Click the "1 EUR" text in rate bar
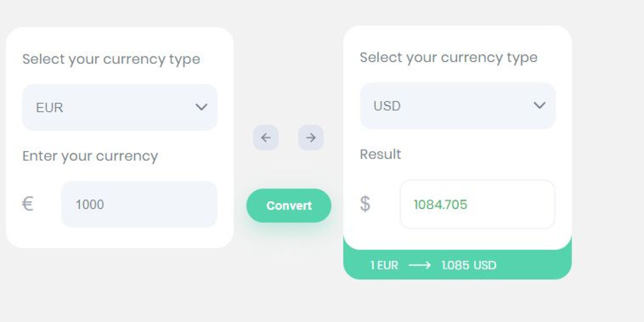Image resolution: width=644 pixels, height=322 pixels. [x=384, y=265]
